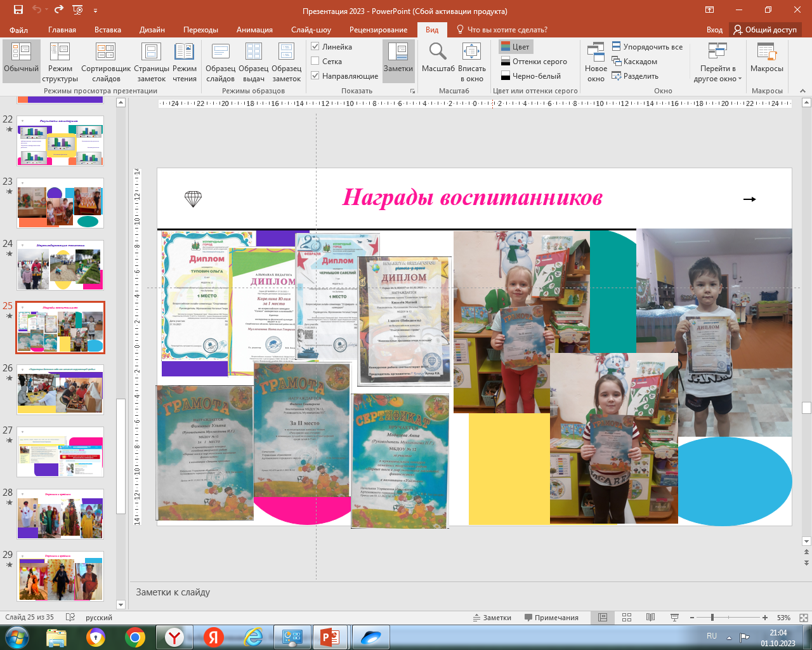Open ribbon display options
The height and width of the screenshot is (650, 812).
pos(709,10)
